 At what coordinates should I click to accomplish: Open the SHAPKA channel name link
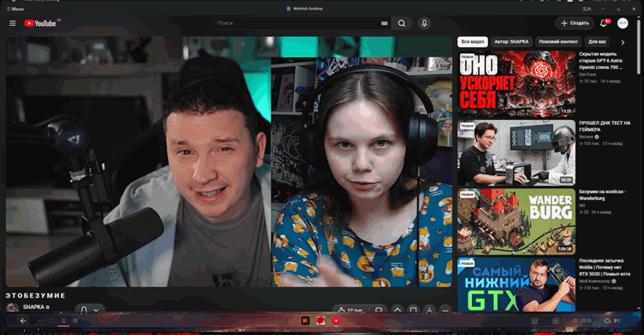(x=34, y=307)
